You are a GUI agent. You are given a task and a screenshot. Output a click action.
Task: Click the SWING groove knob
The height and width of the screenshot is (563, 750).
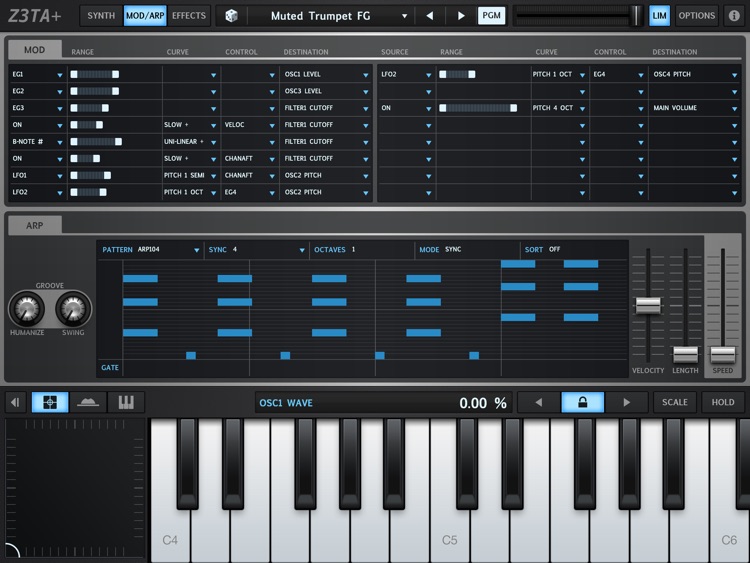tap(73, 309)
